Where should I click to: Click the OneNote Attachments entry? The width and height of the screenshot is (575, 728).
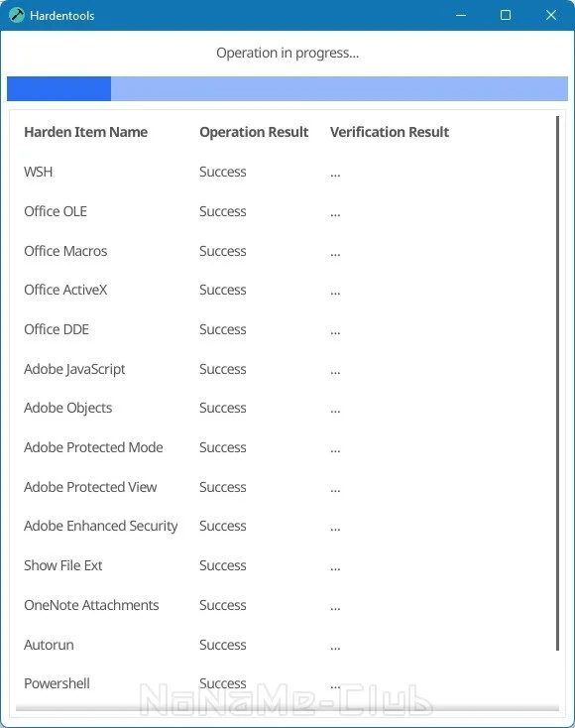click(x=91, y=605)
